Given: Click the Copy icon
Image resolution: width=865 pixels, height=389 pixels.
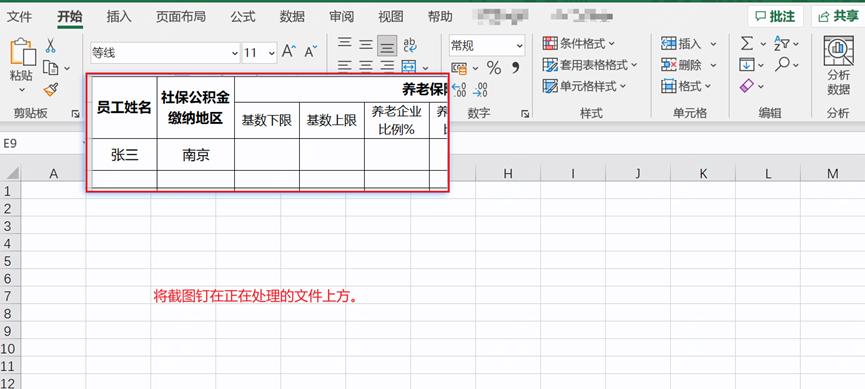Looking at the screenshot, I should coord(51,68).
